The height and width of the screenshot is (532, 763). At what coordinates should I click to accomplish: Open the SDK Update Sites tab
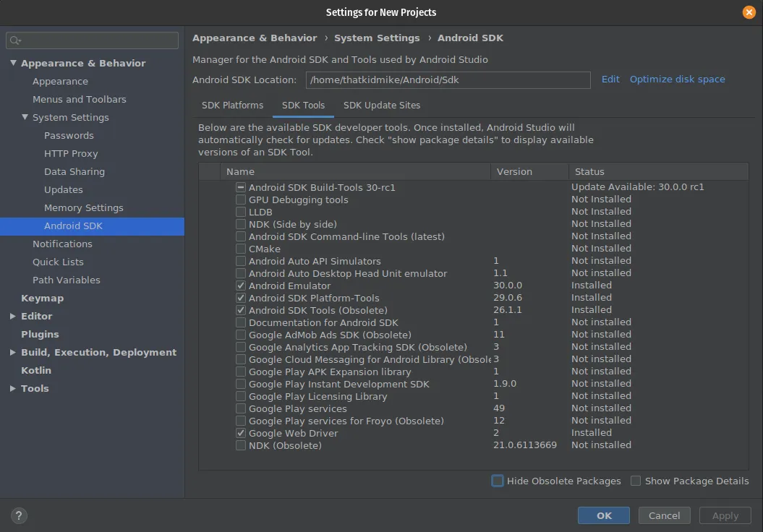(x=381, y=105)
